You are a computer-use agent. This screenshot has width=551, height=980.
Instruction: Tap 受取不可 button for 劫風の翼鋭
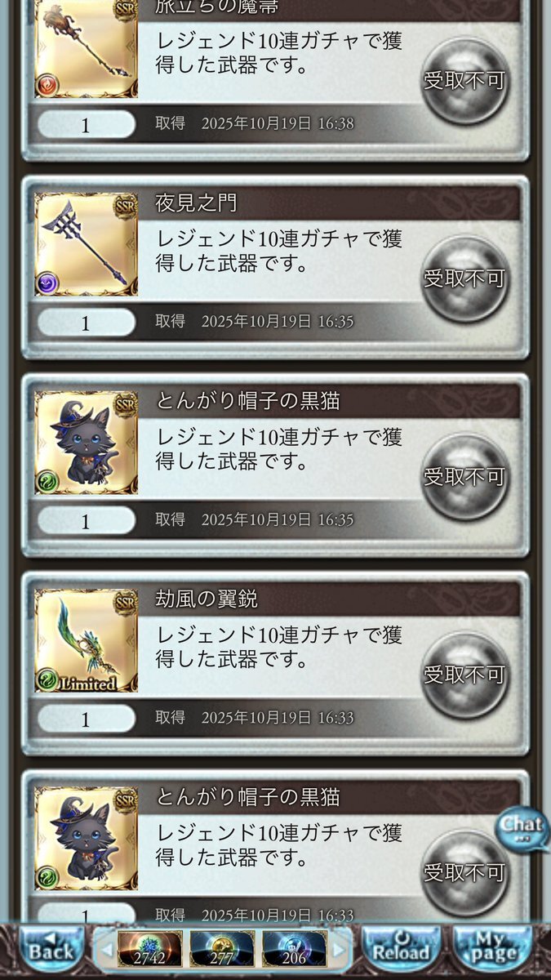click(x=464, y=675)
